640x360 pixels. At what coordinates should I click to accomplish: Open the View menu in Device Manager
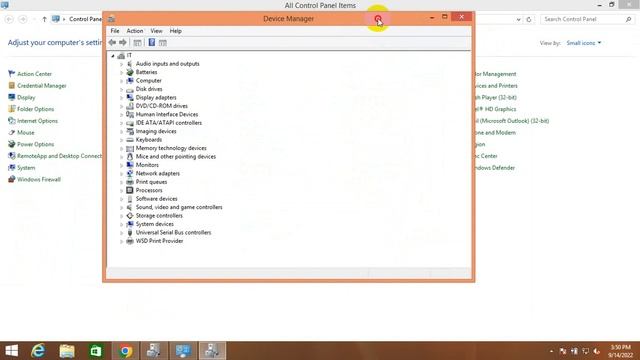[156, 31]
